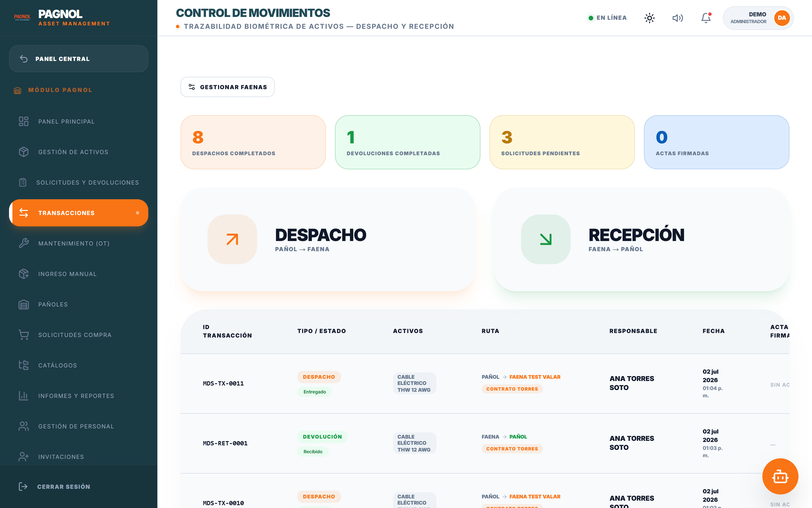812x508 pixels.
Task: Click the Panel Principal grid icon
Action: click(x=23, y=121)
